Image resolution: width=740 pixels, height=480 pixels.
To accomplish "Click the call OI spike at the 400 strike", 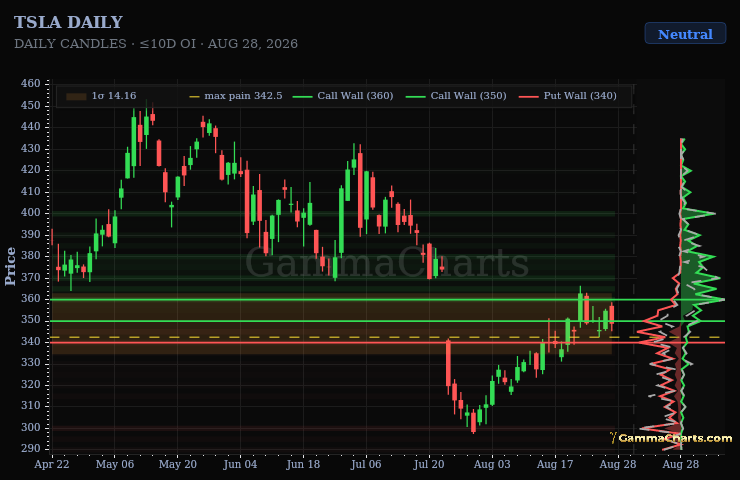I will pyautogui.click(x=698, y=213).
